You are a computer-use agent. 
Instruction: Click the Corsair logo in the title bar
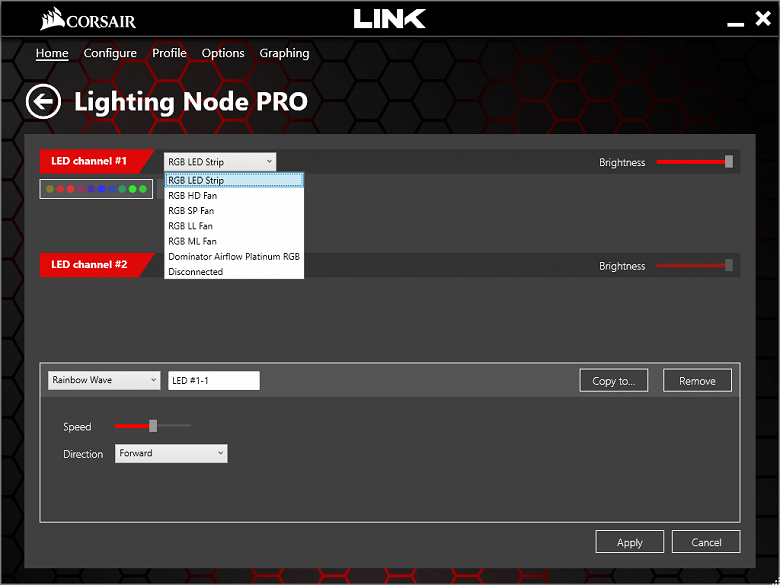[88, 19]
